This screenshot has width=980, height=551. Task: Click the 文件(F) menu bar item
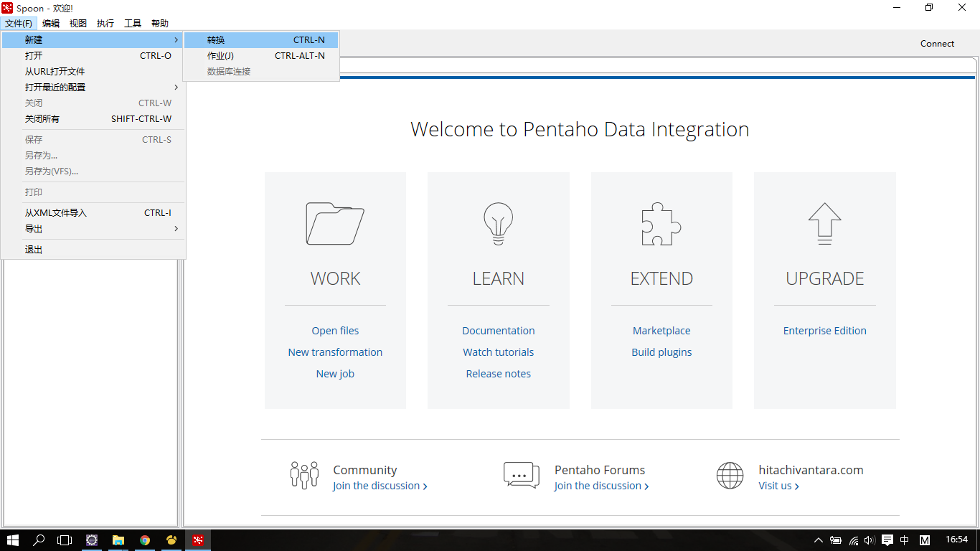coord(19,24)
